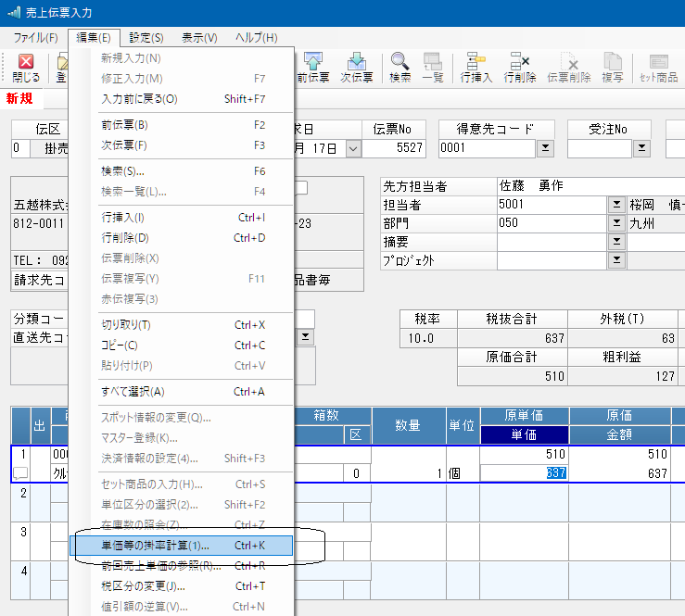Click the 伝票No input field

tap(400, 148)
